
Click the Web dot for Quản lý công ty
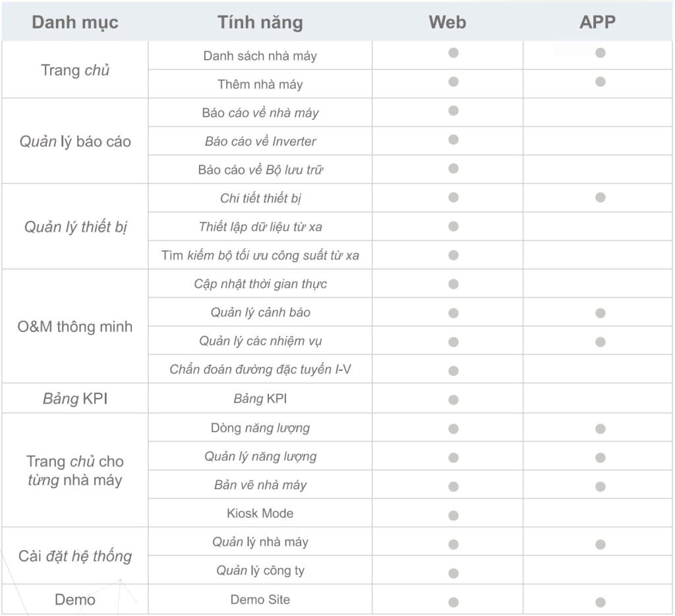454,573
